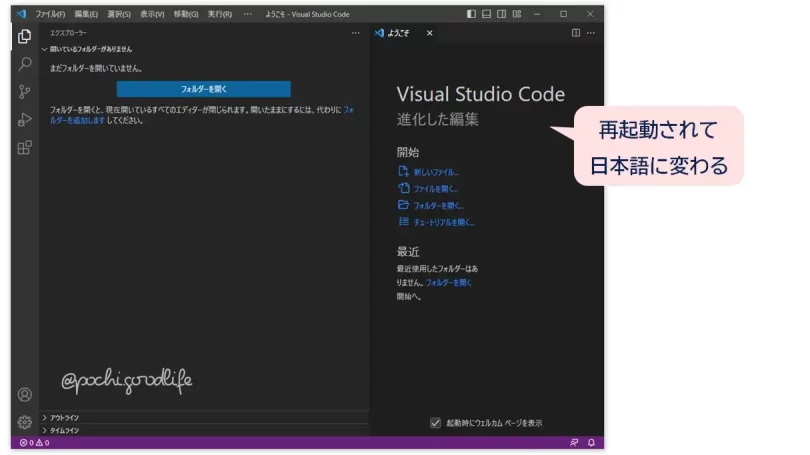Screen dimensions: 810x455
Task: Open the Extensions view
Action: [24, 148]
